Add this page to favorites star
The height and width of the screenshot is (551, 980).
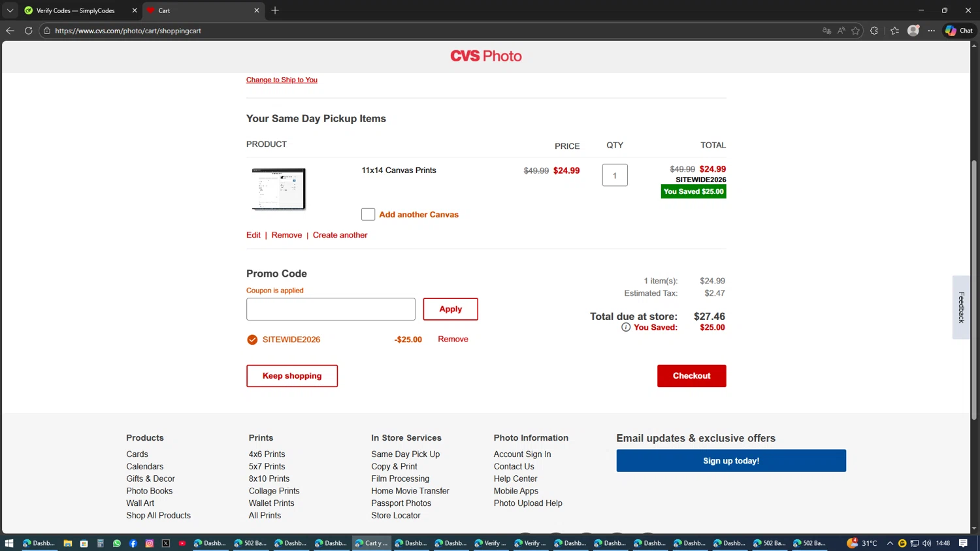tap(855, 31)
